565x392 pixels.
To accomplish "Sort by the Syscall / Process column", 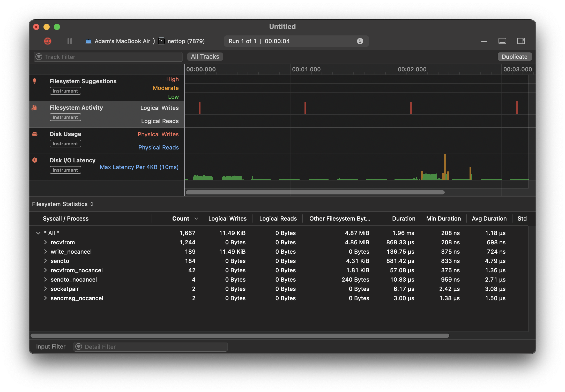I will 66,218.
